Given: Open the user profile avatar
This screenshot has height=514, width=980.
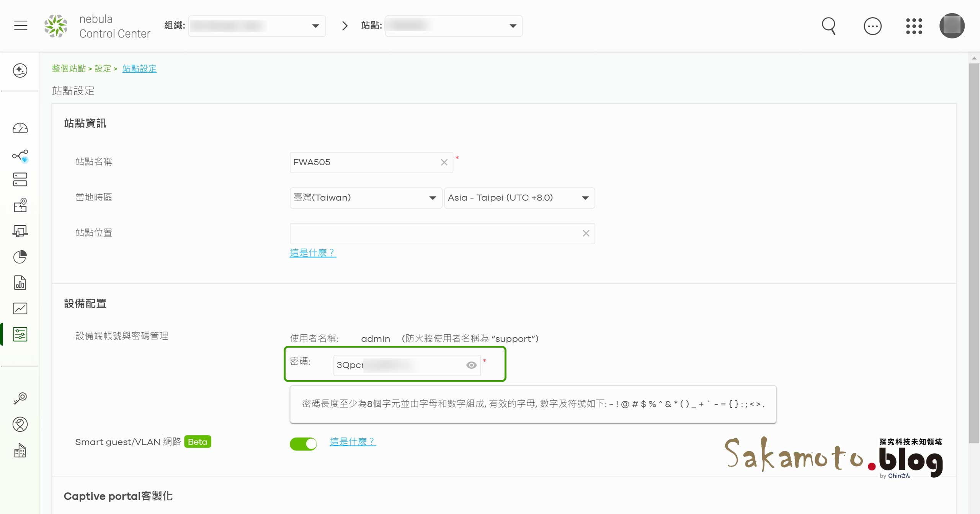Looking at the screenshot, I should [x=952, y=26].
